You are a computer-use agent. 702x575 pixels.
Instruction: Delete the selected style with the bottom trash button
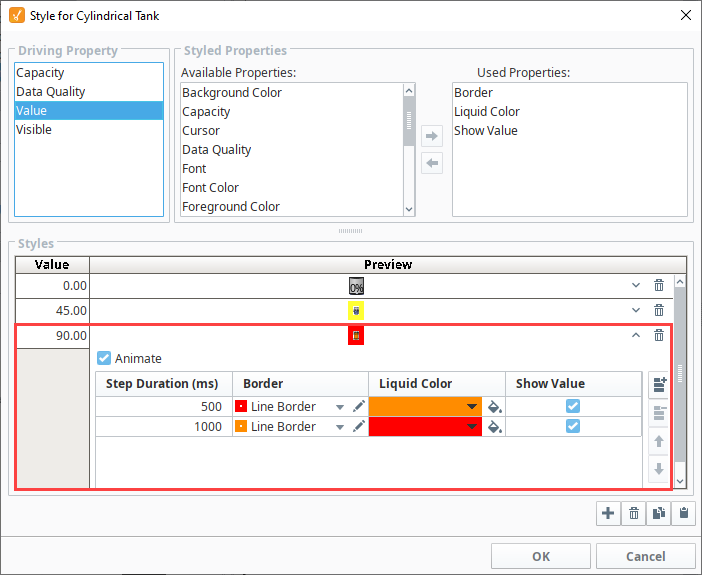(x=634, y=513)
